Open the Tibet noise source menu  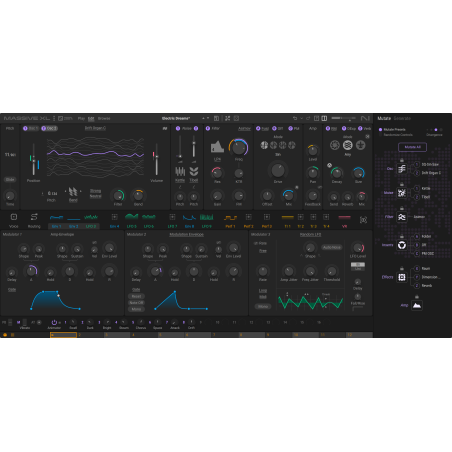pyautogui.click(x=194, y=180)
